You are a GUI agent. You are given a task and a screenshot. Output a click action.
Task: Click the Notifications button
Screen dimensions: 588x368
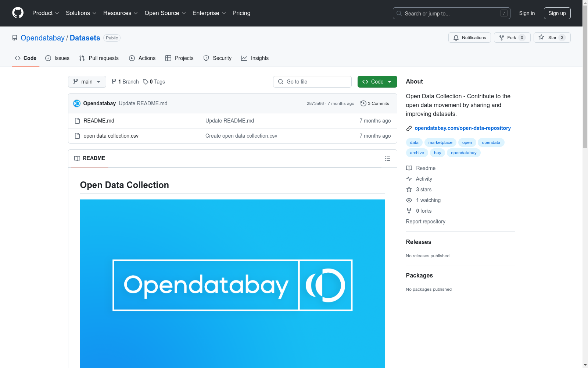pyautogui.click(x=470, y=38)
